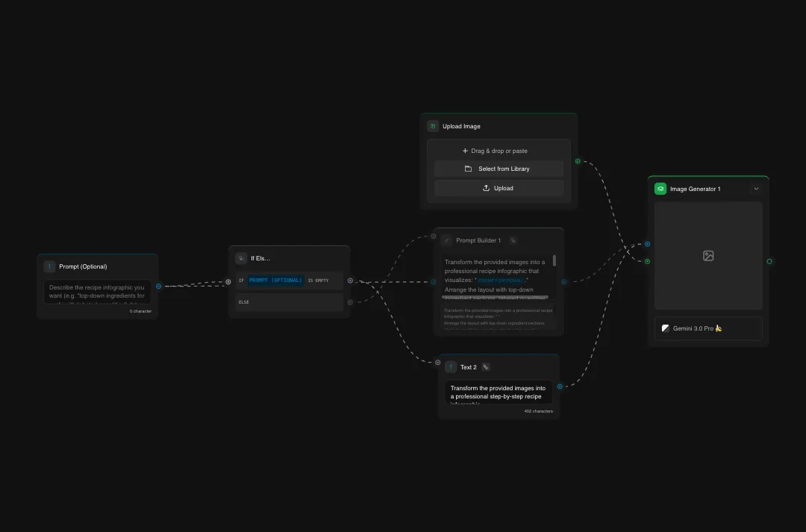Click the folder icon inside Select from Library
The width and height of the screenshot is (806, 532).
point(470,169)
